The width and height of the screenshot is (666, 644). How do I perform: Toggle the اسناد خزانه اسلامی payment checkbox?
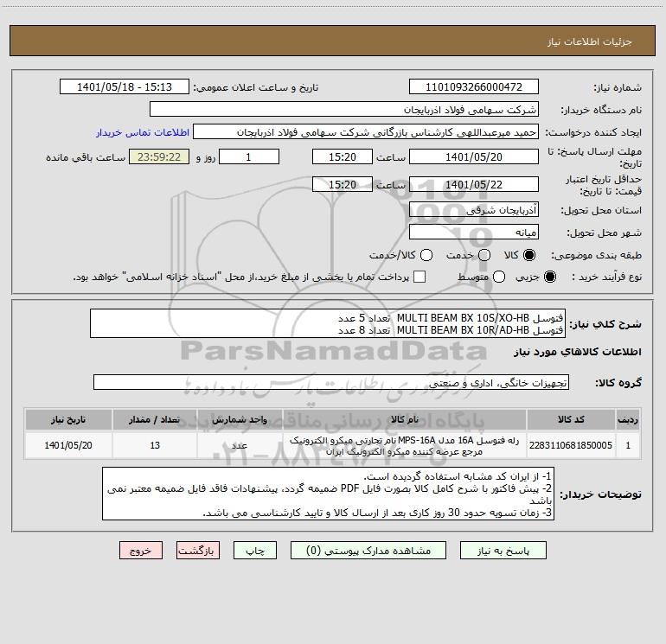(419, 277)
